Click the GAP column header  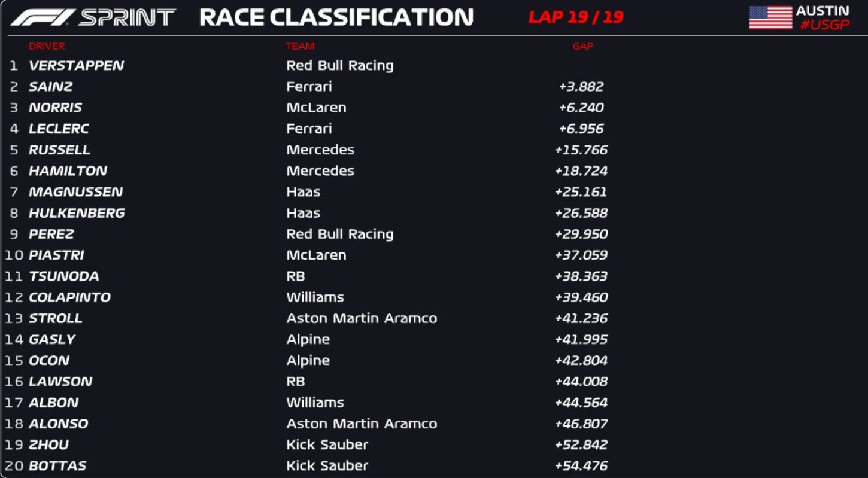(x=582, y=46)
